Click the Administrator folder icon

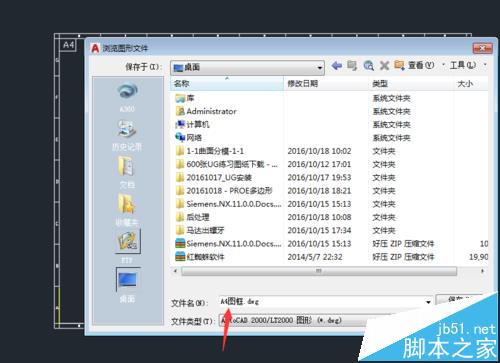coord(180,111)
